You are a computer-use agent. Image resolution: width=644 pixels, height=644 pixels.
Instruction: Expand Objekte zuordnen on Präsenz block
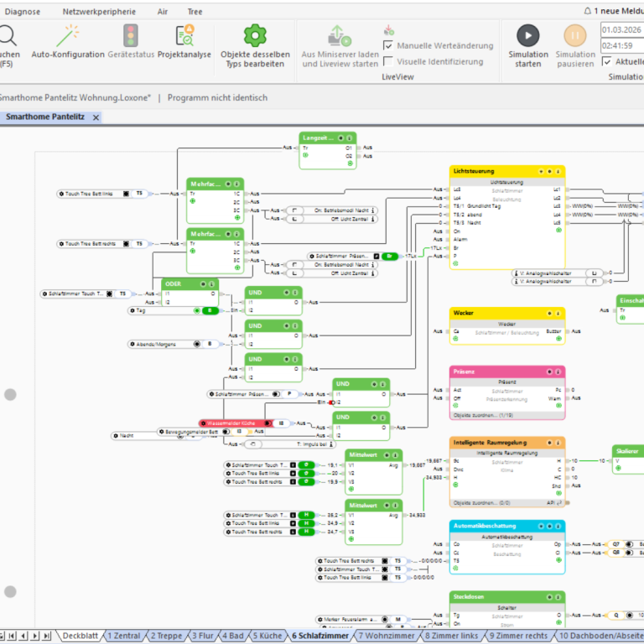pyautogui.click(x=483, y=415)
